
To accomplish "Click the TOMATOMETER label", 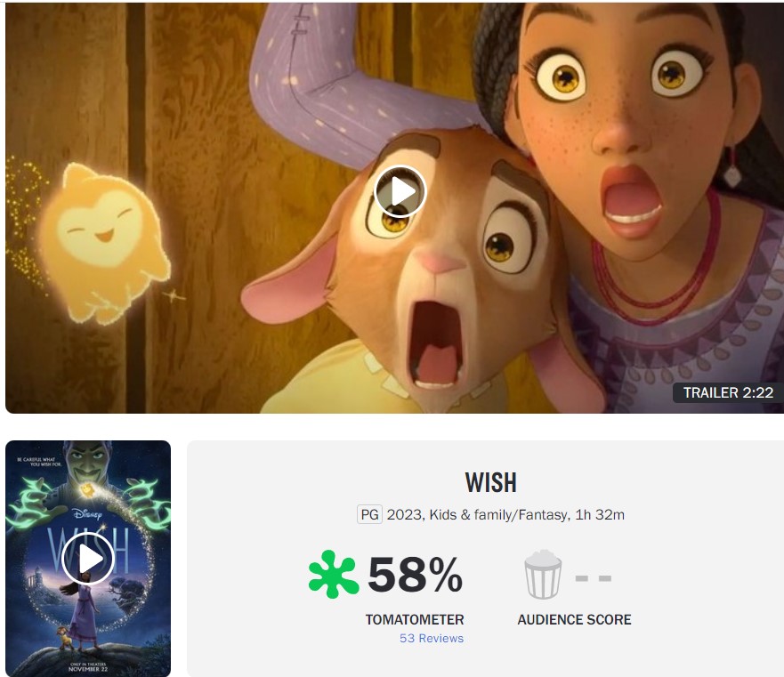I will tap(415, 619).
